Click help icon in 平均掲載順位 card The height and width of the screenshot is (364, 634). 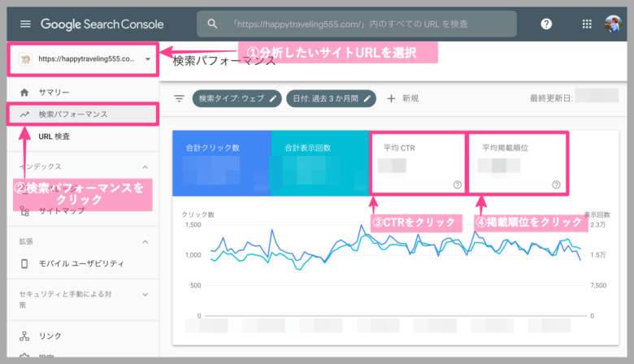(556, 184)
